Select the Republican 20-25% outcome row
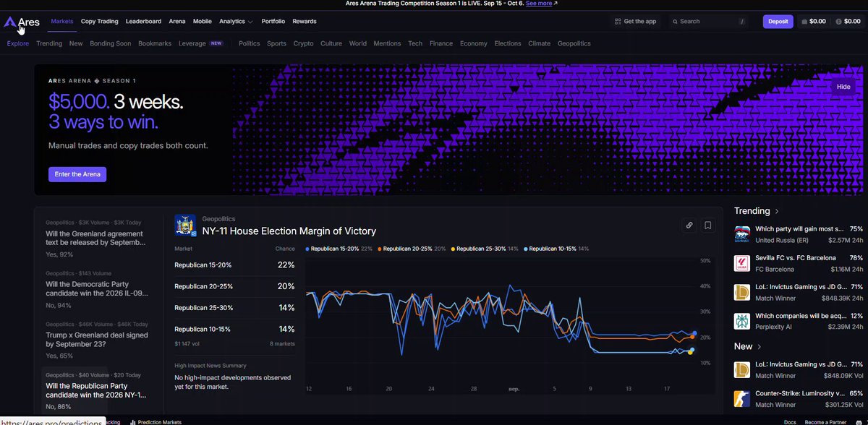868x425 pixels. pos(234,286)
